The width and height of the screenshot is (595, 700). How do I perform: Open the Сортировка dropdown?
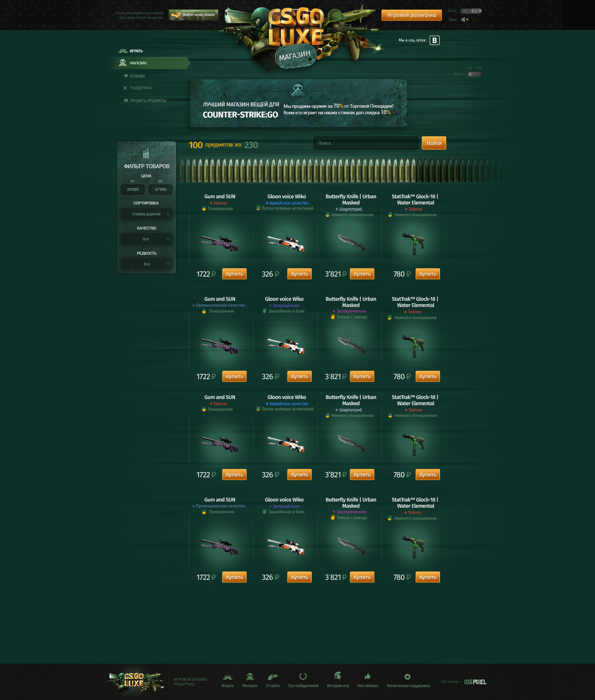[146, 214]
